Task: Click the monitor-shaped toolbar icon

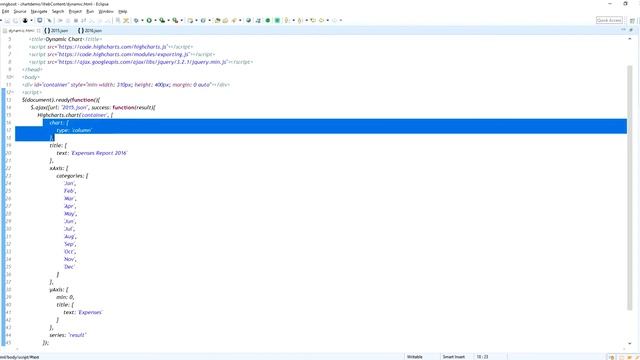Action: coord(40,20)
